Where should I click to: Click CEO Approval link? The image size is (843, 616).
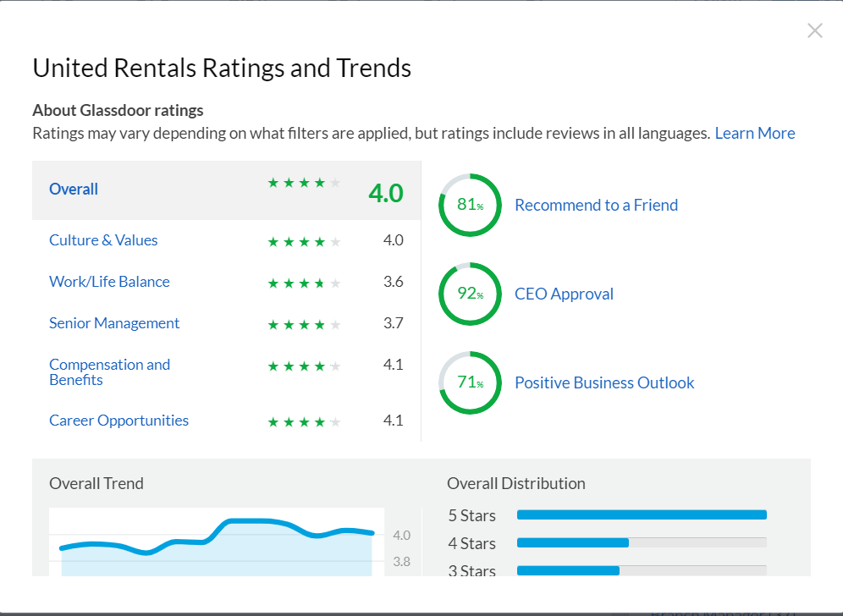(564, 294)
